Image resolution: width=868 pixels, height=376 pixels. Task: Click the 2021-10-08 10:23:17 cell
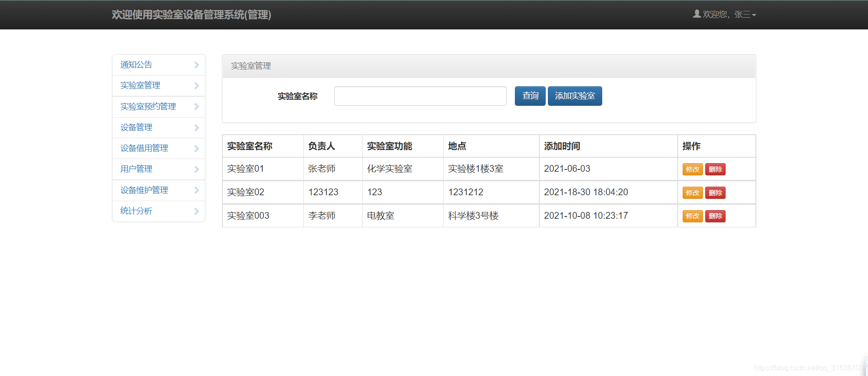tap(608, 216)
